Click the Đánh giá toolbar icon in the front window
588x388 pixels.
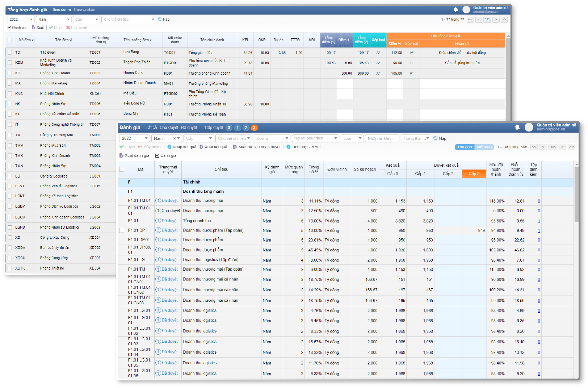coord(157,156)
